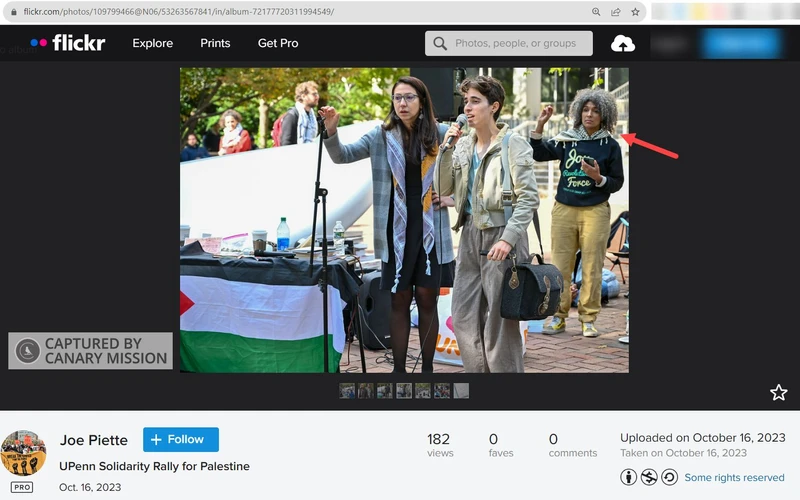Image resolution: width=800 pixels, height=500 pixels.
Task: Open the Prints menu item
Action: (x=215, y=44)
